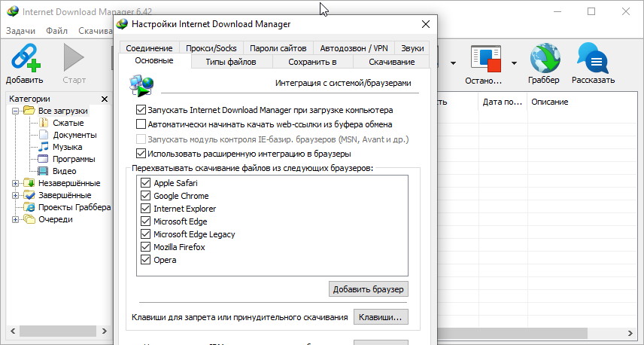This screenshot has width=644, height=345.
Task: Click the Дата по... column header
Action: (503, 102)
